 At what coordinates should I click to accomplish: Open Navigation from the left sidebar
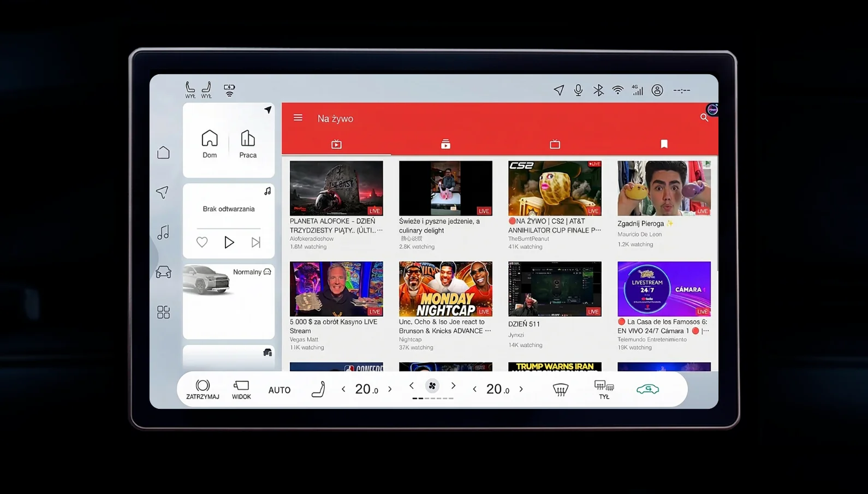click(x=163, y=192)
